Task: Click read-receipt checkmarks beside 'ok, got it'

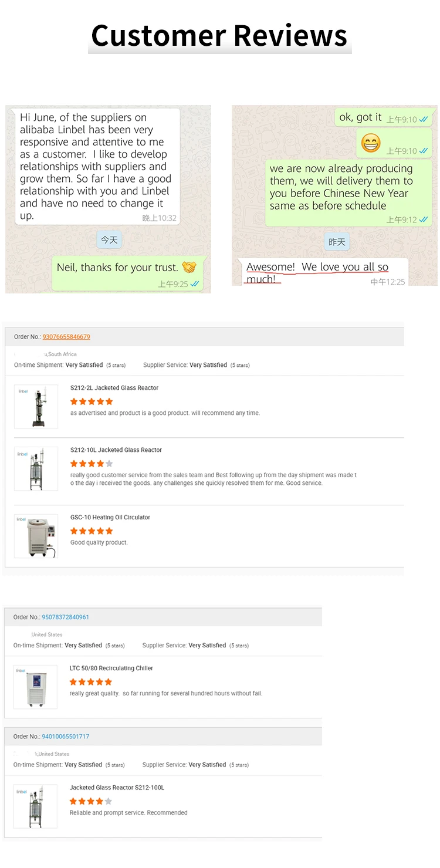Action: click(x=424, y=119)
